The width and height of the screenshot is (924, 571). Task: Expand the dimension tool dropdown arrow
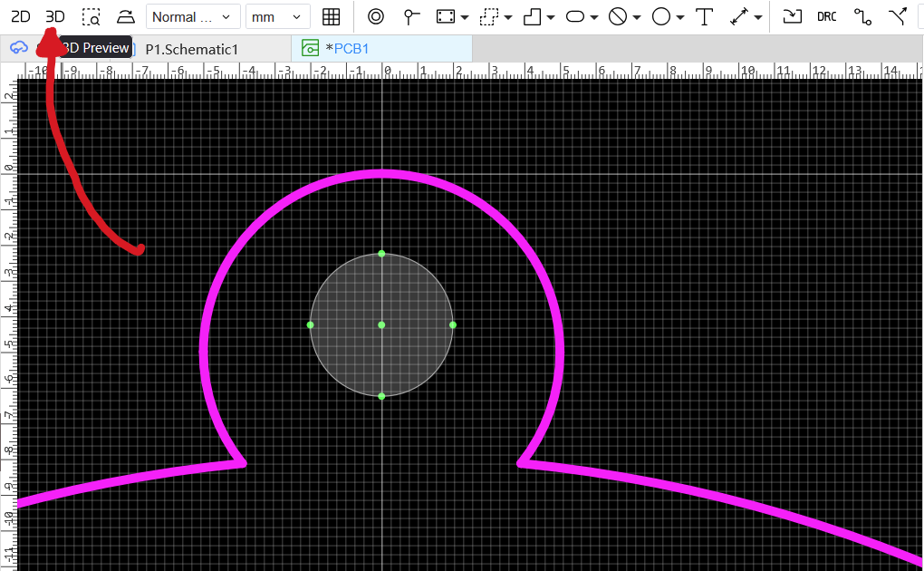tap(758, 17)
